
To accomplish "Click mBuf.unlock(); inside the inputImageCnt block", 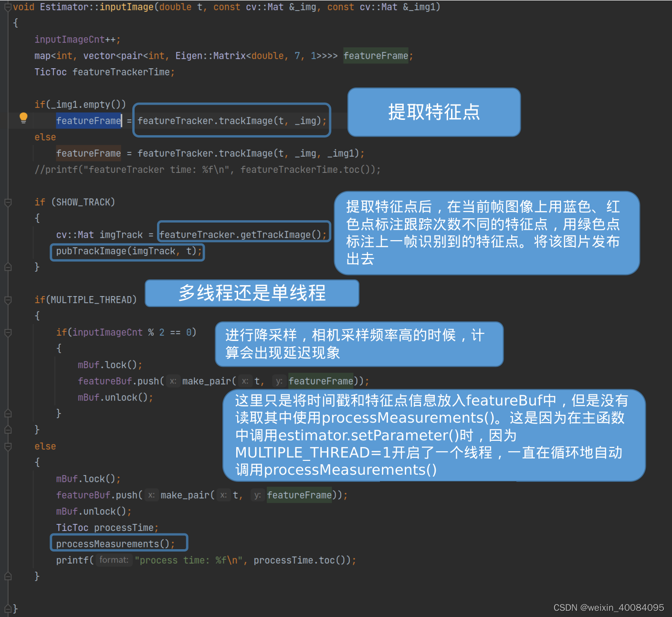I will pos(115,397).
